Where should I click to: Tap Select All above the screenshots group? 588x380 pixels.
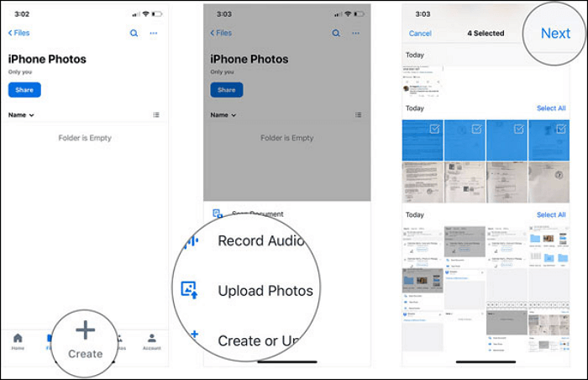click(x=551, y=214)
